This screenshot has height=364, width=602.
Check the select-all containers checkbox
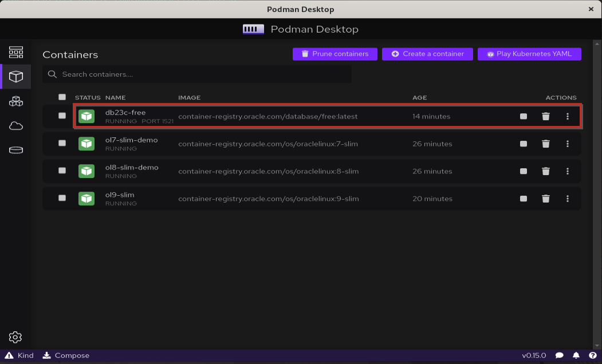pos(62,97)
